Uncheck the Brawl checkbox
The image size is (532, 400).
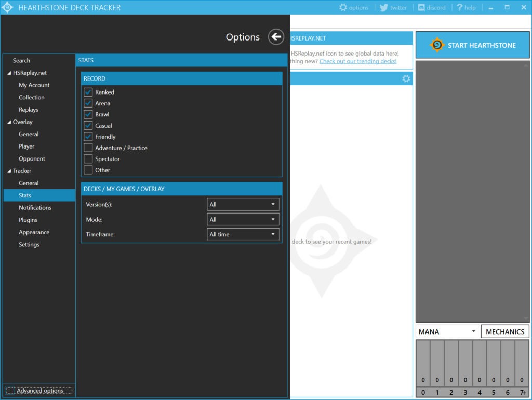(88, 114)
